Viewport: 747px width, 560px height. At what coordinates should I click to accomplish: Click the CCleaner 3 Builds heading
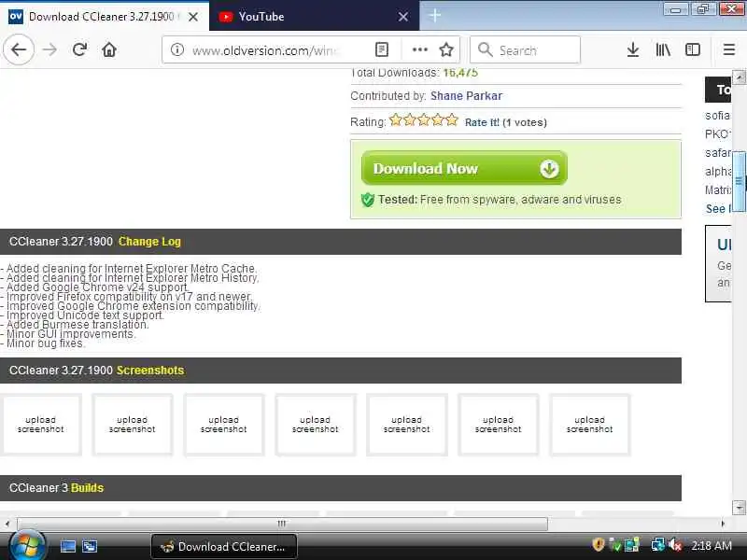click(56, 487)
